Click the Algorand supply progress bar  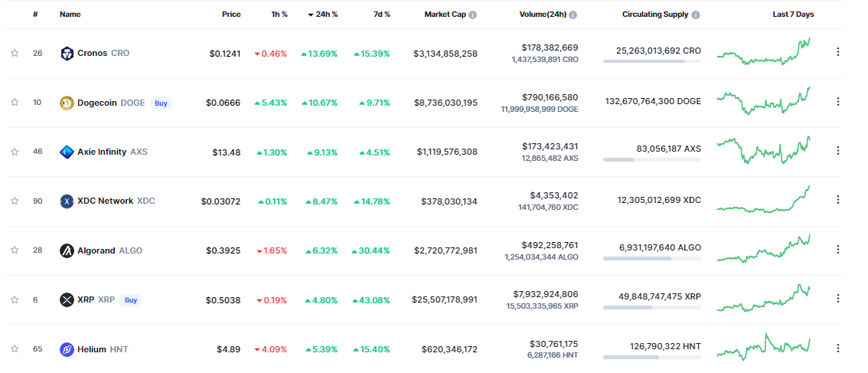coord(651,258)
